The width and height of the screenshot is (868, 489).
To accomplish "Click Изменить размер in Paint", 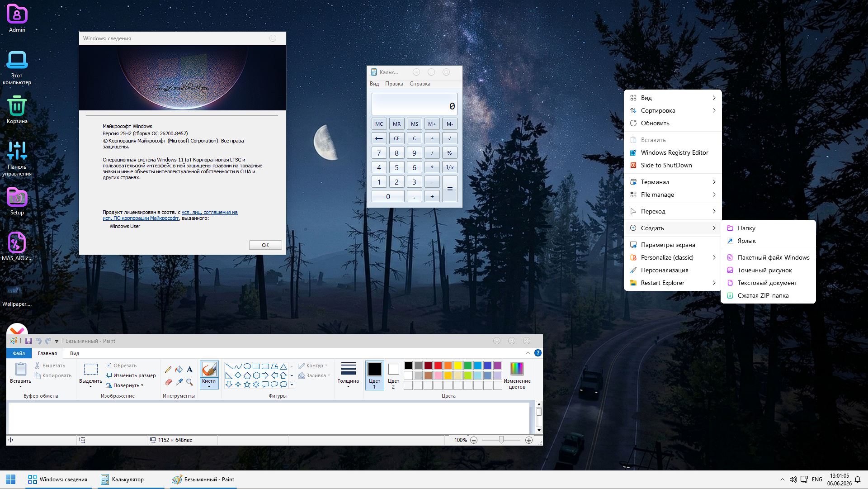I will [x=131, y=375].
